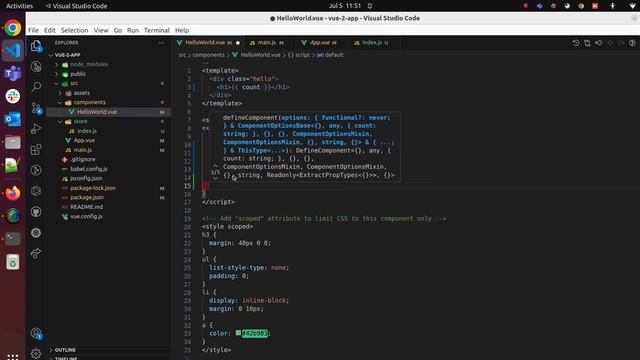Screen dimensions: 640x360
Task: Open the share arrow view in activity bar
Action: [36, 253]
